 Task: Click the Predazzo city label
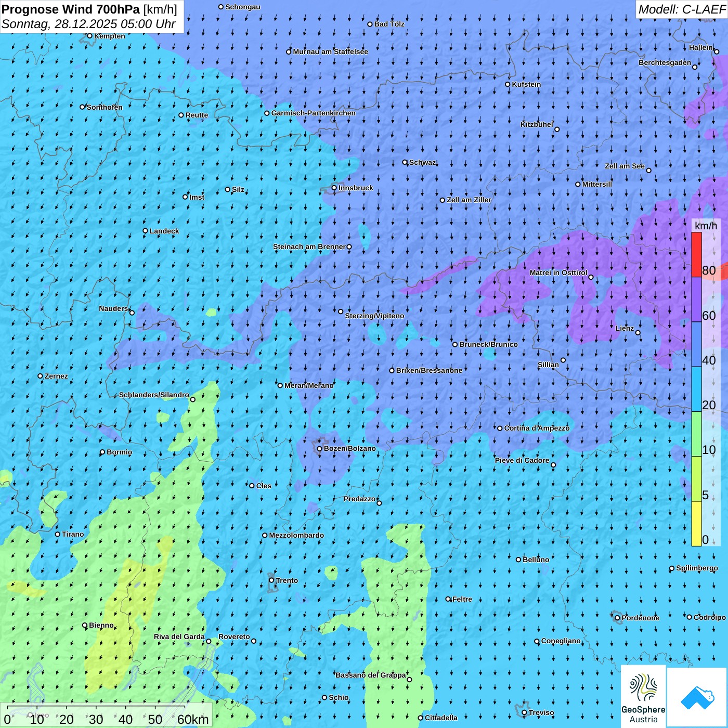pyautogui.click(x=359, y=499)
